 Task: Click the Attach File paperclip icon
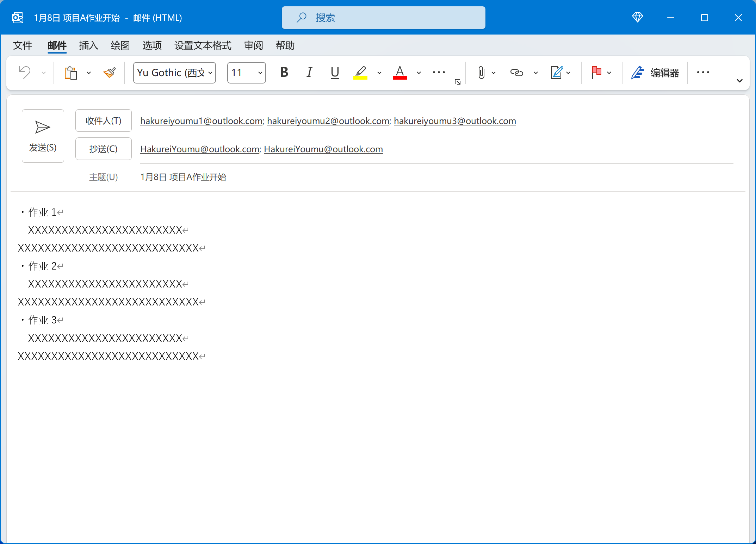pos(481,73)
